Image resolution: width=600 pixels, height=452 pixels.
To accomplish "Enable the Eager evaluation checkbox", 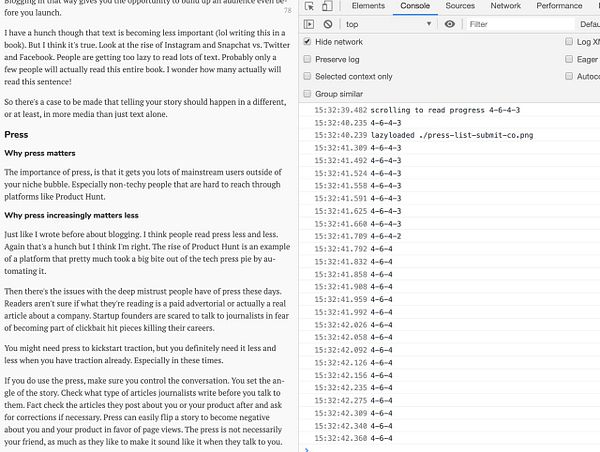I will pos(569,59).
